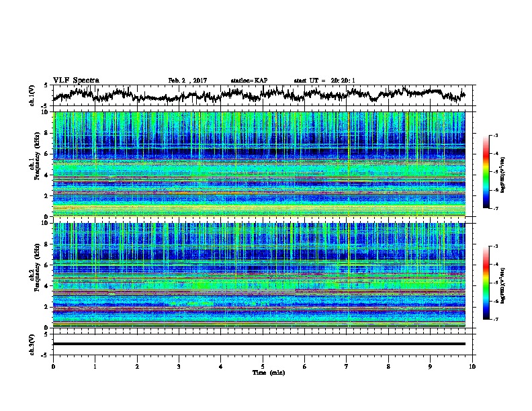Click the time axis tick label "5" above "Time (min)"
This screenshot has width=532, height=411.
263,367
